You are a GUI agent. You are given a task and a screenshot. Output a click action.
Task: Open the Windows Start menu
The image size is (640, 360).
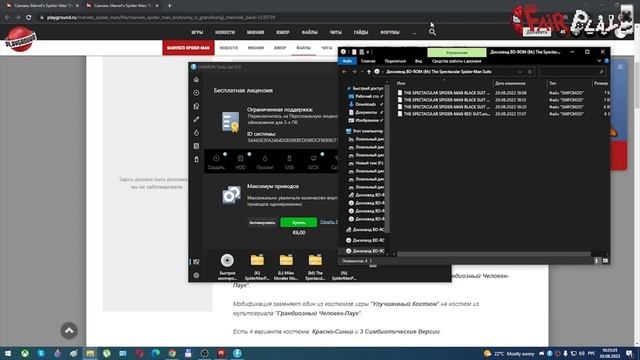8,353
